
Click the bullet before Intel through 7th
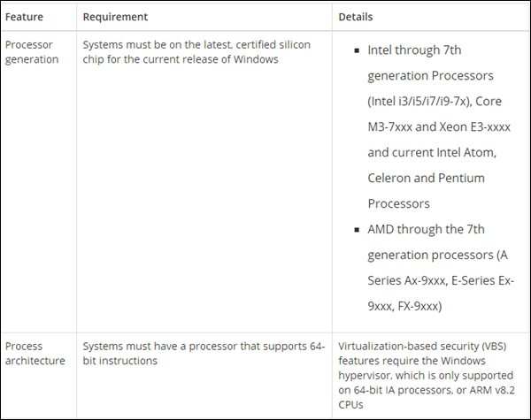point(357,50)
